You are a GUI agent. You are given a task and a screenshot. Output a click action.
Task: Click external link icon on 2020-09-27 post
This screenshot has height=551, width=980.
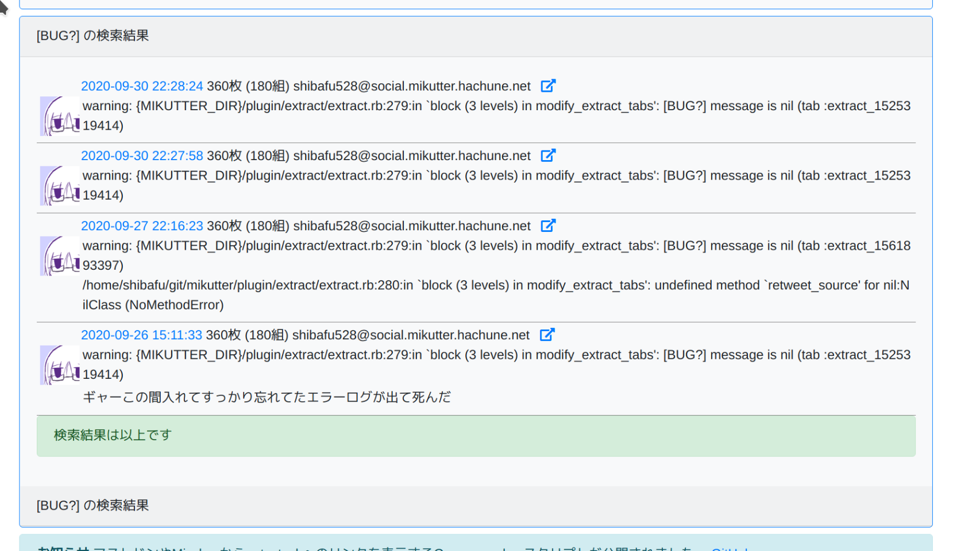(548, 226)
